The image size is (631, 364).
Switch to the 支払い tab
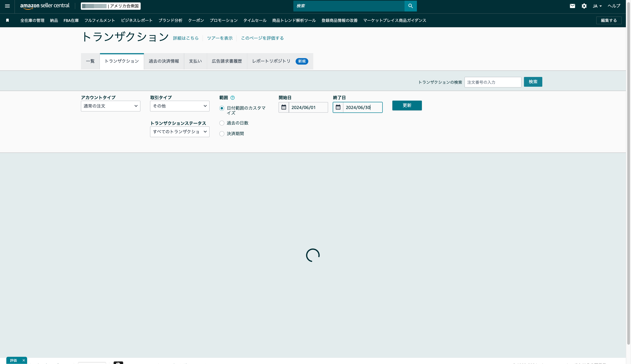pos(195,61)
